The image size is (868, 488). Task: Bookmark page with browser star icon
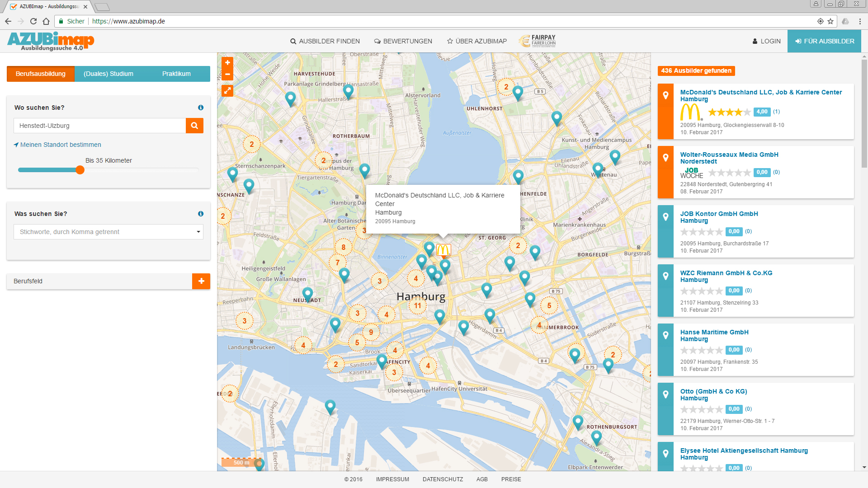pos(830,21)
